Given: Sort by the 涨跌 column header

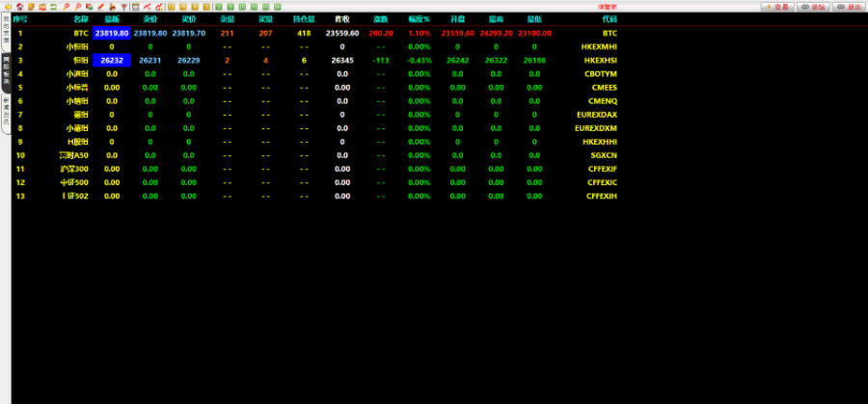Looking at the screenshot, I should click(x=380, y=19).
